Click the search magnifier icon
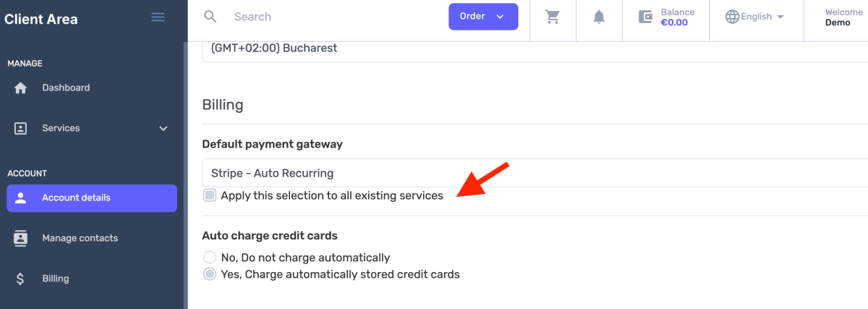Image resolution: width=868 pixels, height=309 pixels. tap(210, 17)
